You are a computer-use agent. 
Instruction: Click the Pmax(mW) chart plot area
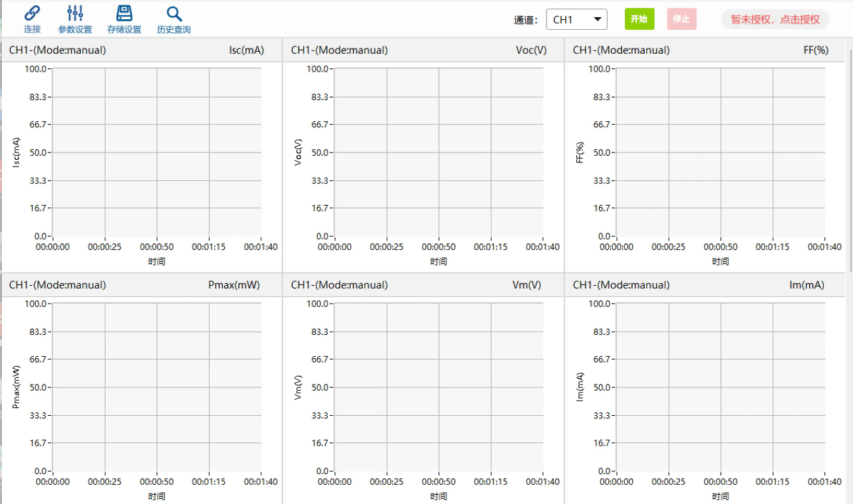pos(157,387)
